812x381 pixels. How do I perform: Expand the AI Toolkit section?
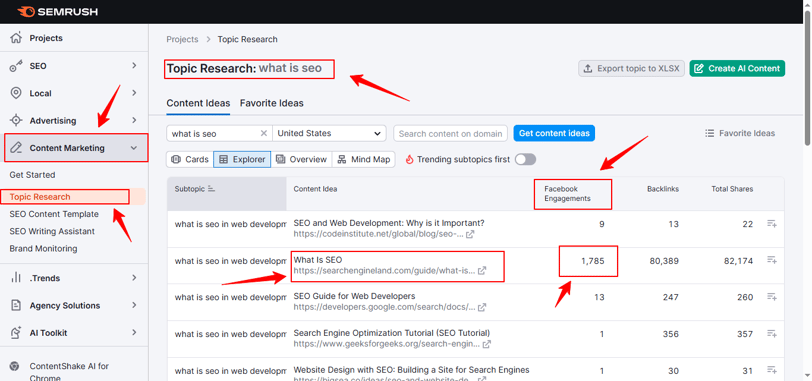[134, 332]
